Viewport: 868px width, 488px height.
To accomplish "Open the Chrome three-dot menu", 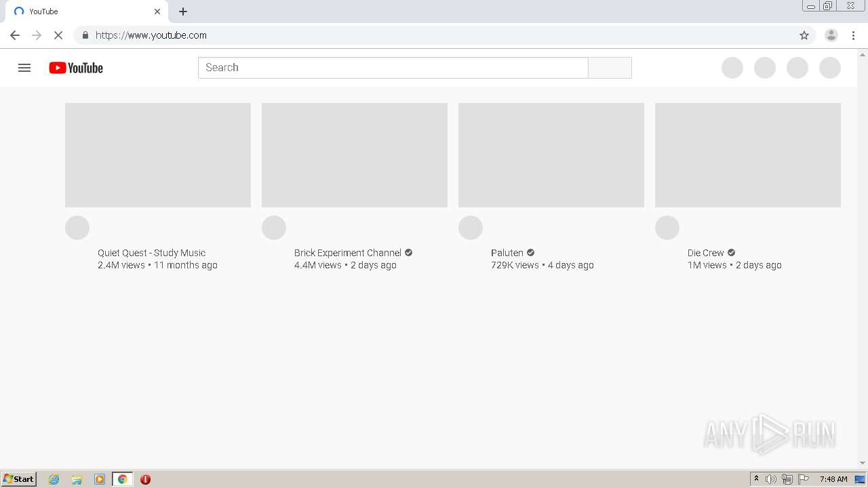I will click(853, 35).
